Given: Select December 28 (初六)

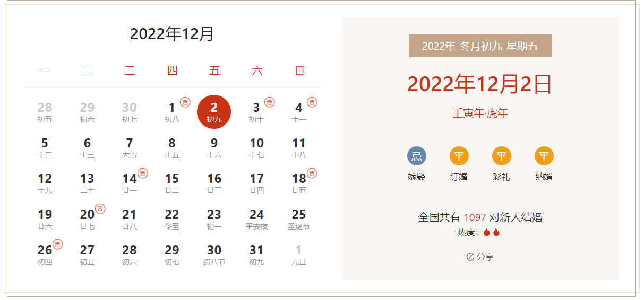Looking at the screenshot, I should [130, 255].
